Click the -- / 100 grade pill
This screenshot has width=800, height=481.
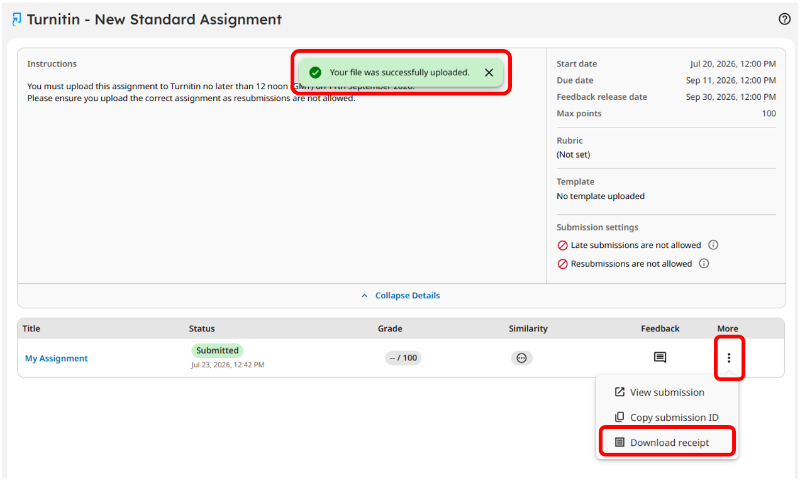click(x=403, y=358)
